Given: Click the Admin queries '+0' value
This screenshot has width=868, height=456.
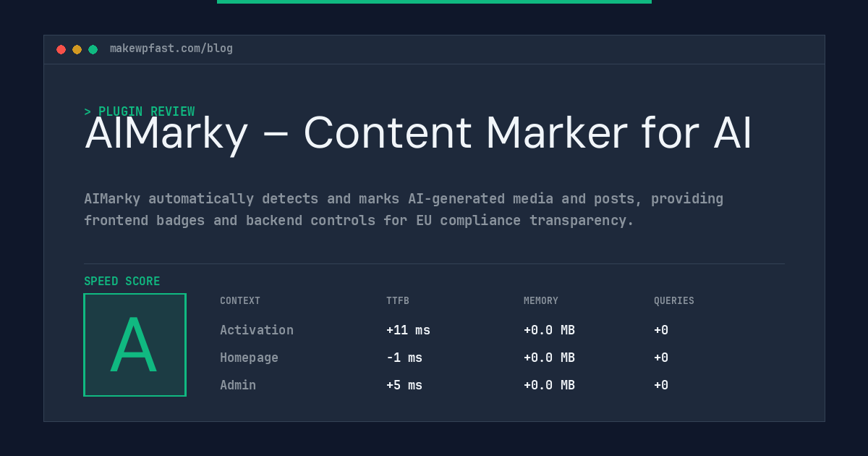Looking at the screenshot, I should (x=661, y=385).
